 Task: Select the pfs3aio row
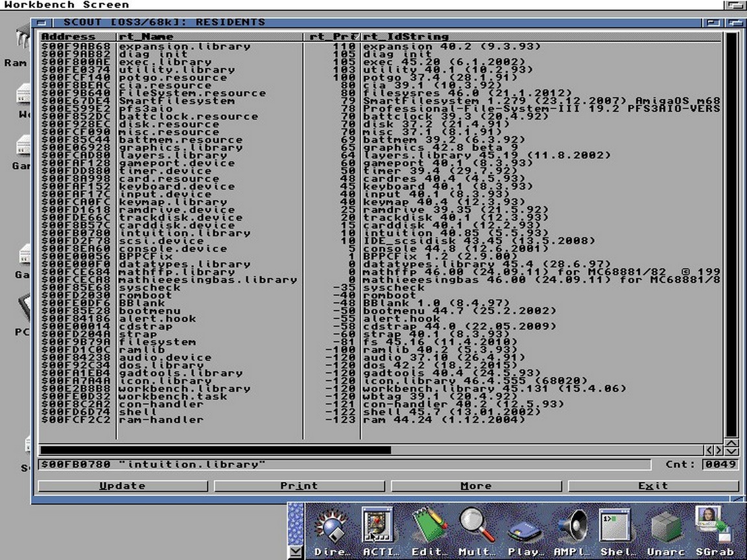pyautogui.click(x=380, y=109)
